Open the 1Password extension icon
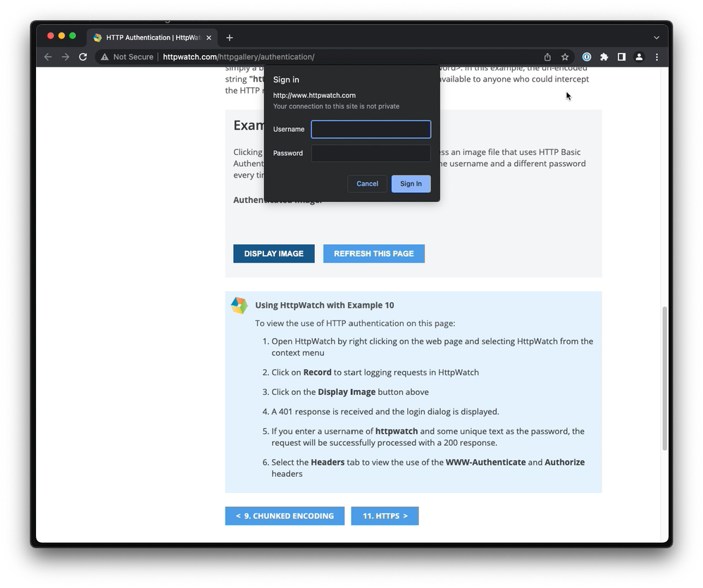The image size is (703, 588). (x=586, y=57)
